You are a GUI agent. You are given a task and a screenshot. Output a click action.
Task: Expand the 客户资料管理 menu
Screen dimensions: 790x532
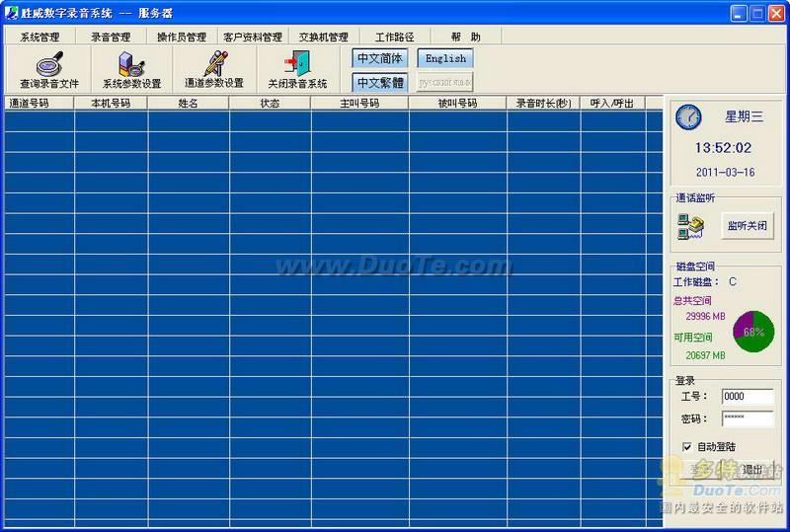click(x=253, y=37)
